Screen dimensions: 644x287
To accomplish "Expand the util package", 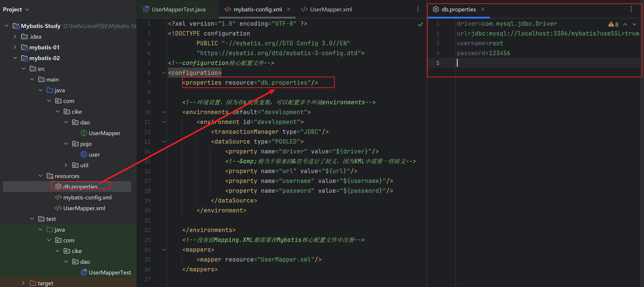I will point(66,165).
